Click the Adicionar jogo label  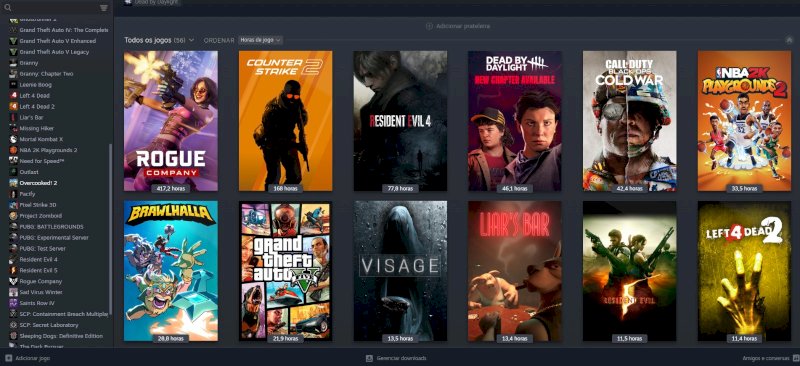click(x=33, y=358)
